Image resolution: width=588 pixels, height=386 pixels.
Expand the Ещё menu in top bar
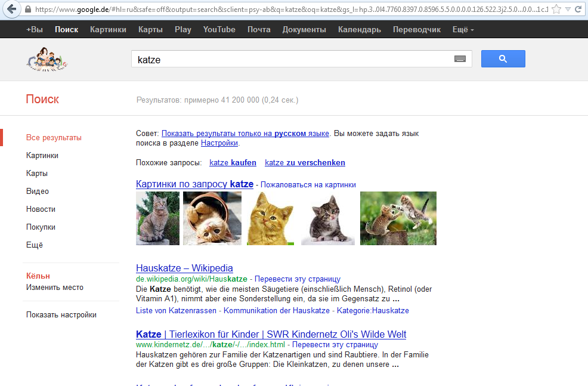463,30
